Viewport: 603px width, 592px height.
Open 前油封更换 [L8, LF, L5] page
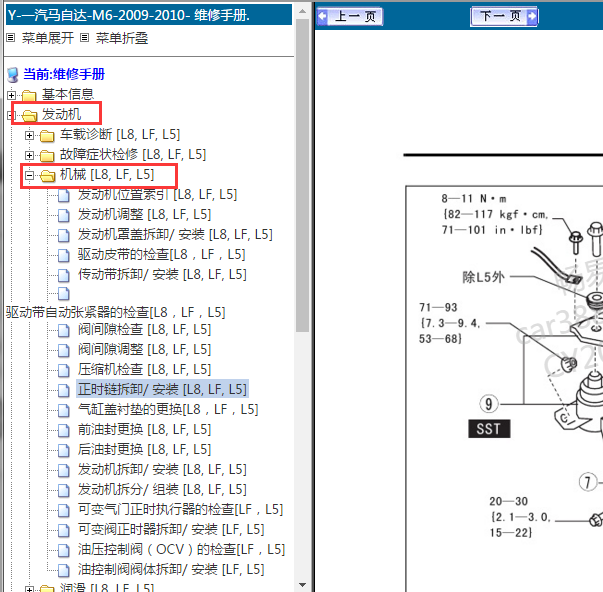[x=145, y=429]
